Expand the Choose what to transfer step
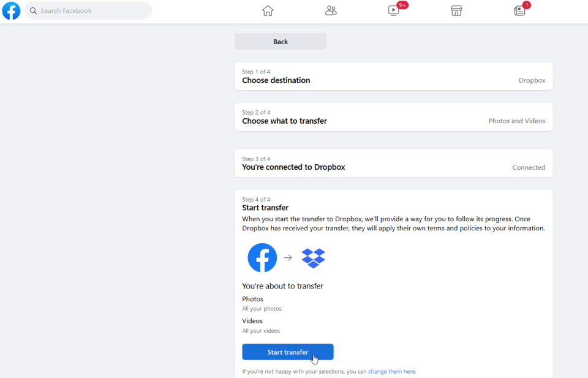Image resolution: width=588 pixels, height=378 pixels. click(x=393, y=118)
